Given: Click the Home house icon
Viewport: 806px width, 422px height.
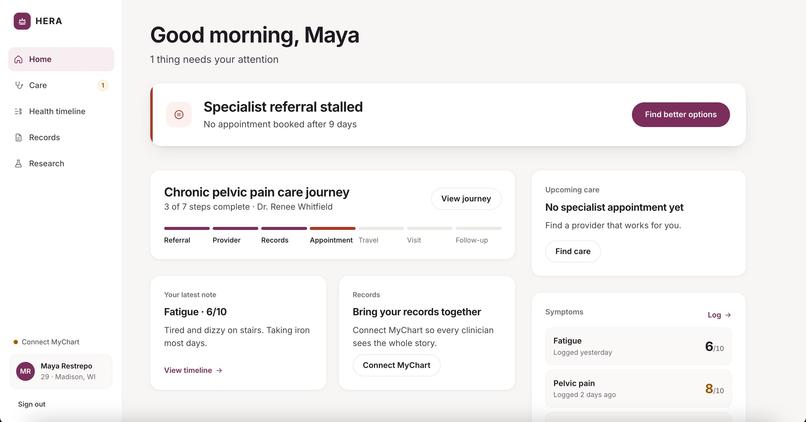Looking at the screenshot, I should point(19,60).
